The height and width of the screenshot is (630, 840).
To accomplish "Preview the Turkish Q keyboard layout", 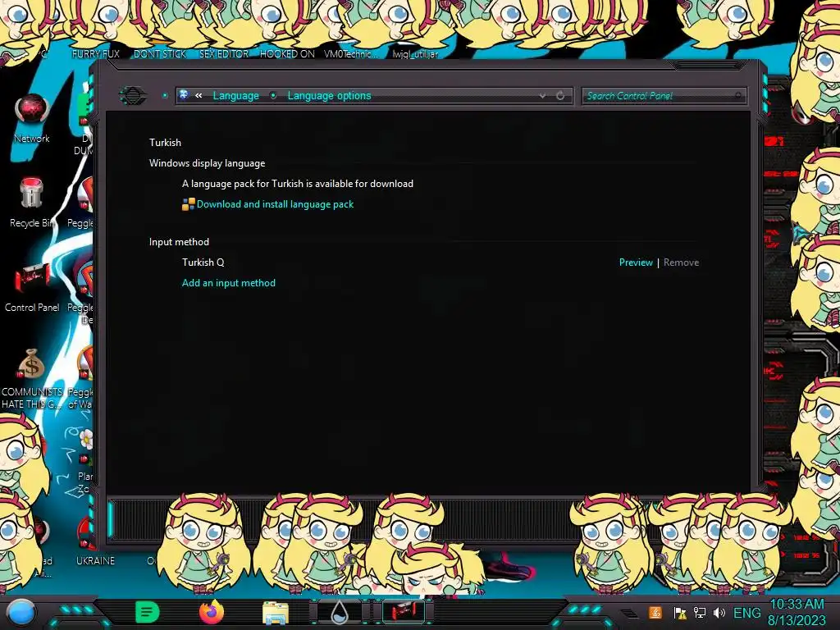I will pyautogui.click(x=636, y=262).
